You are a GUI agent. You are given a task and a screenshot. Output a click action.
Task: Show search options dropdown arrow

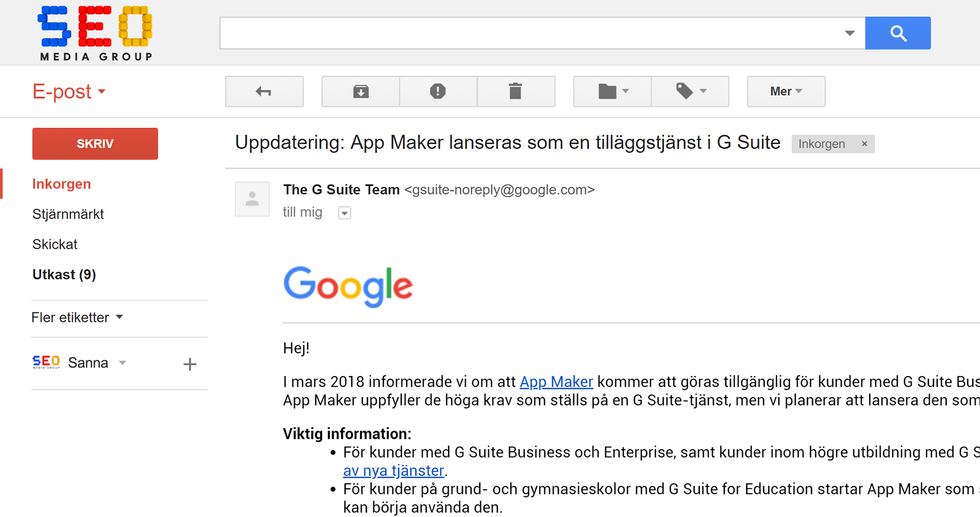pyautogui.click(x=849, y=33)
